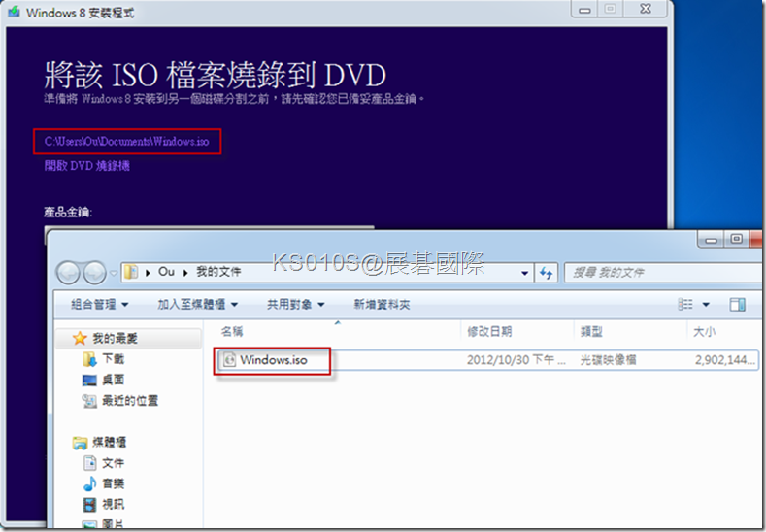Image resolution: width=766 pixels, height=532 pixels.
Task: Click the 媒體櫃 libraries icon
Action: coord(80,443)
